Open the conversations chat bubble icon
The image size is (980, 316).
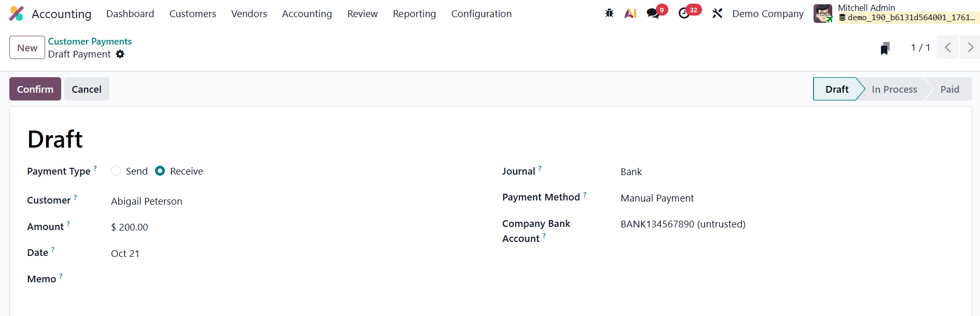click(653, 13)
